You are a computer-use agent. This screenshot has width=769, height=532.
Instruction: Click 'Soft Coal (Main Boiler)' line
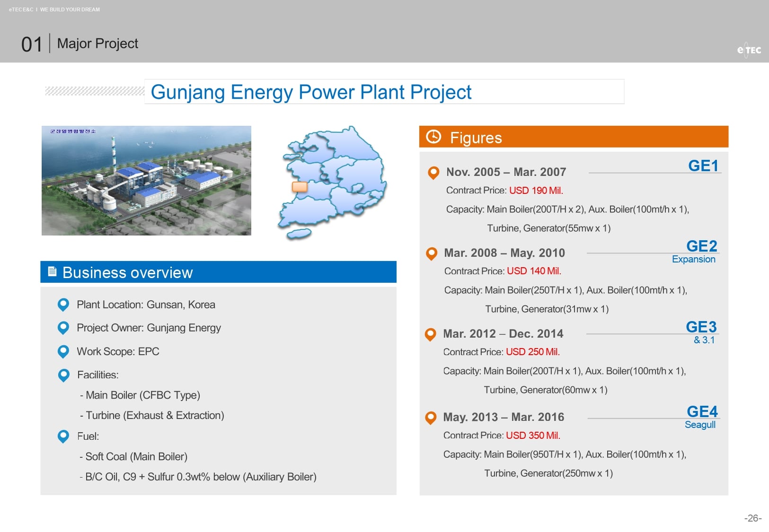tap(133, 457)
